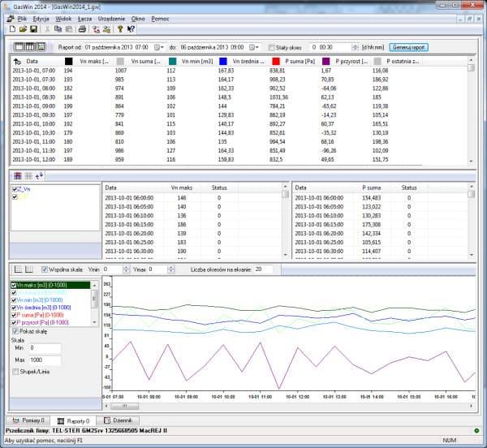487x448 pixels.
Task: Click the disconnect device toolbar icon
Action: pos(106,29)
